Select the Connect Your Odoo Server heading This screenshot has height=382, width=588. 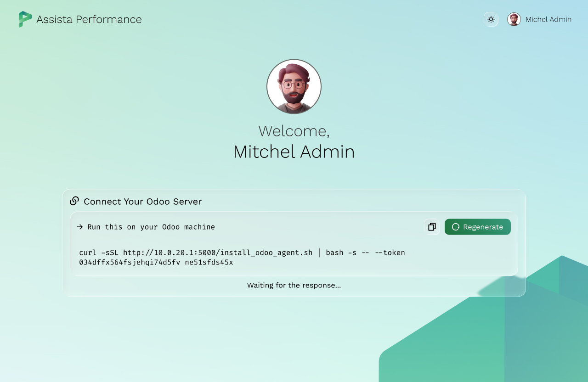142,202
